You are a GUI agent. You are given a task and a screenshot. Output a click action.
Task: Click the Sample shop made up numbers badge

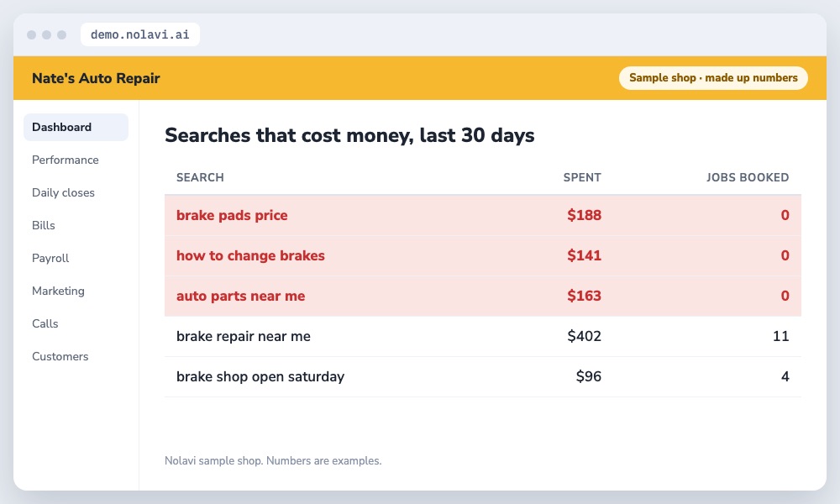713,77
